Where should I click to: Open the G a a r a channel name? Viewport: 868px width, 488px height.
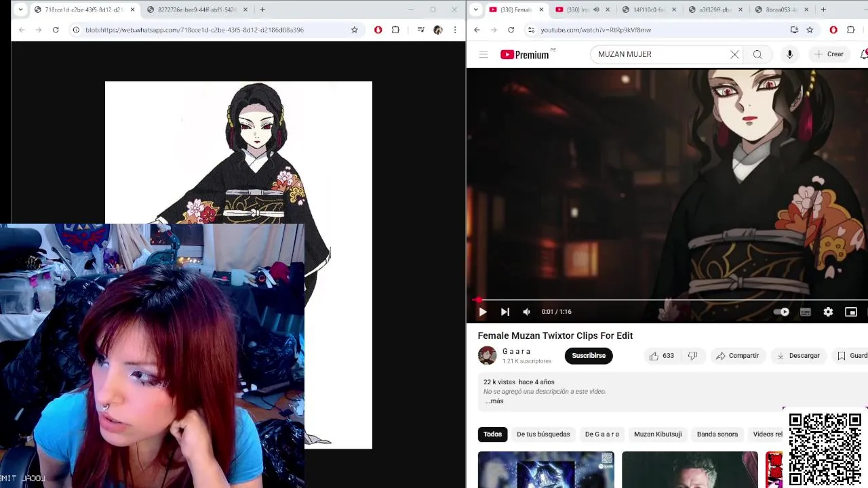(516, 351)
